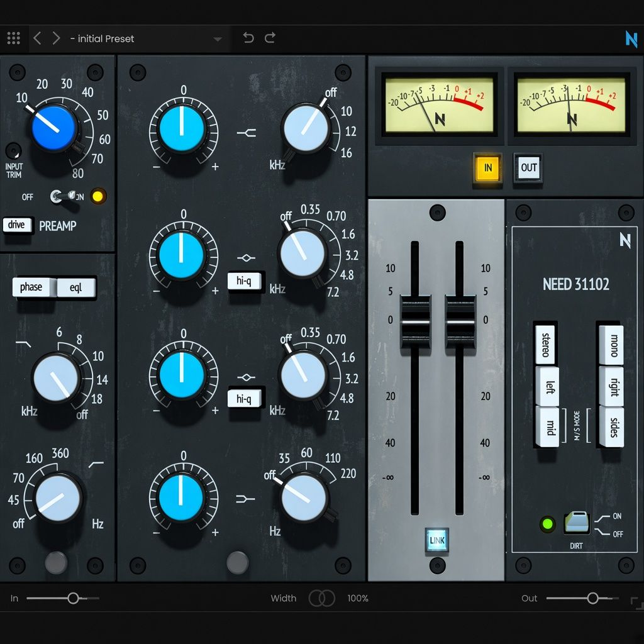Toggle the fader LINK button
The width and height of the screenshot is (644, 644).
(x=436, y=540)
